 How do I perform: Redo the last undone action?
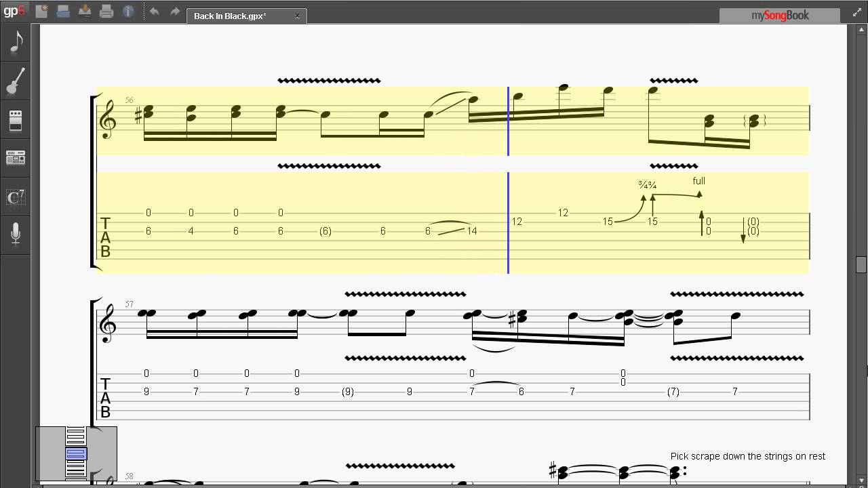175,11
